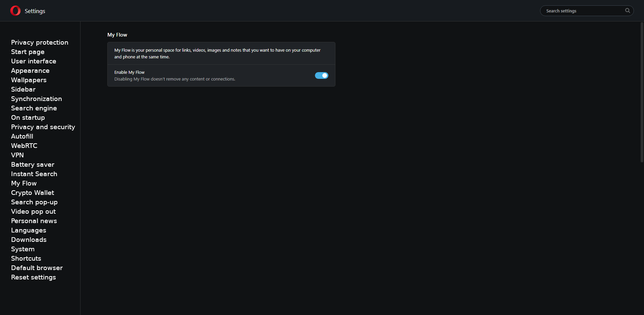The height and width of the screenshot is (315, 644).
Task: Go to Start page settings
Action: tap(28, 52)
